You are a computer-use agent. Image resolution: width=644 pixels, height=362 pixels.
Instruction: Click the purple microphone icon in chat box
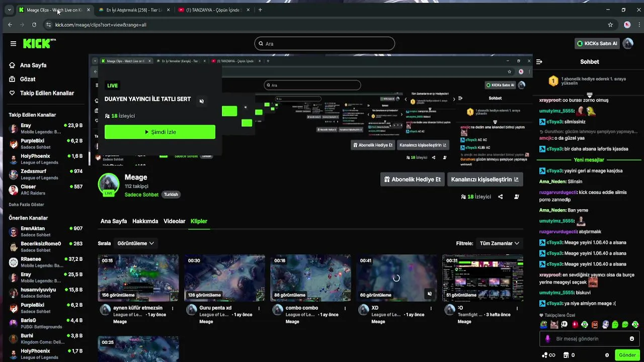coord(548,339)
